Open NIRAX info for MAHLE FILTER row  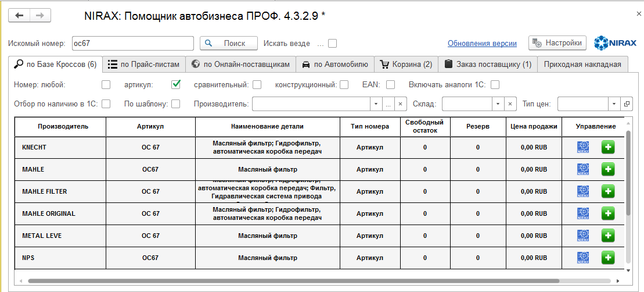583,191
